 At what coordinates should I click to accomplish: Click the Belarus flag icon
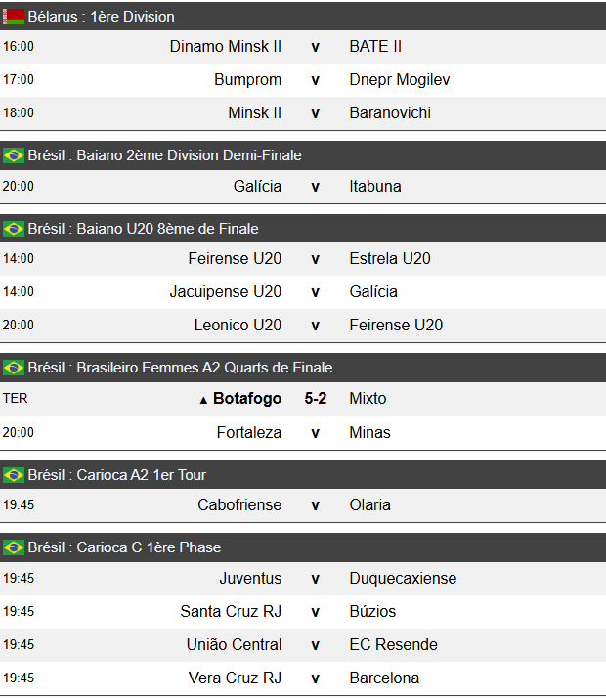14,17
